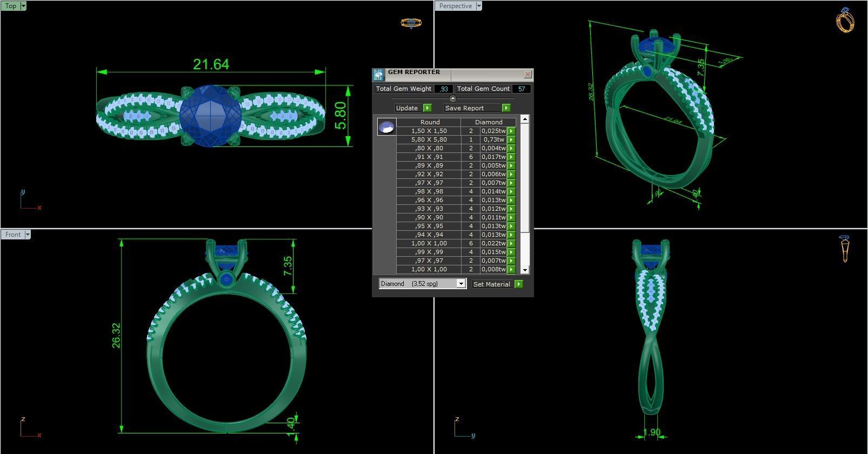Click the 26.32 dimension in Front view
This screenshot has width=868, height=454.
pyautogui.click(x=116, y=335)
